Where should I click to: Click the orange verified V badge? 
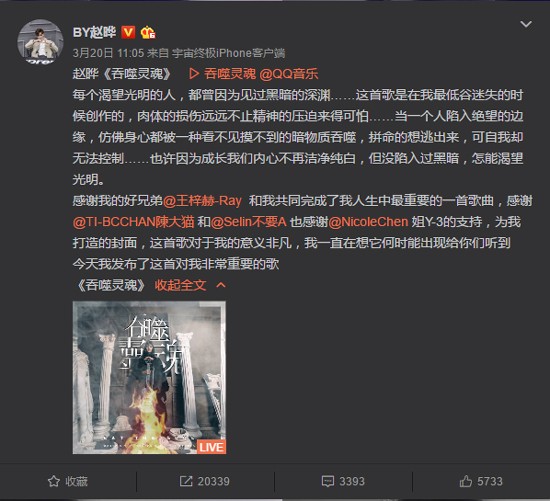pos(128,33)
